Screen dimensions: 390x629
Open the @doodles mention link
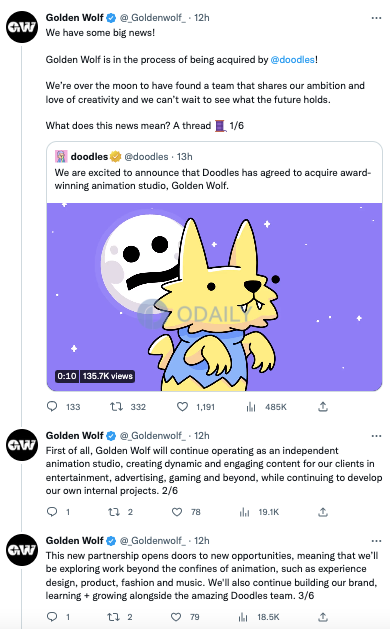coord(292,59)
